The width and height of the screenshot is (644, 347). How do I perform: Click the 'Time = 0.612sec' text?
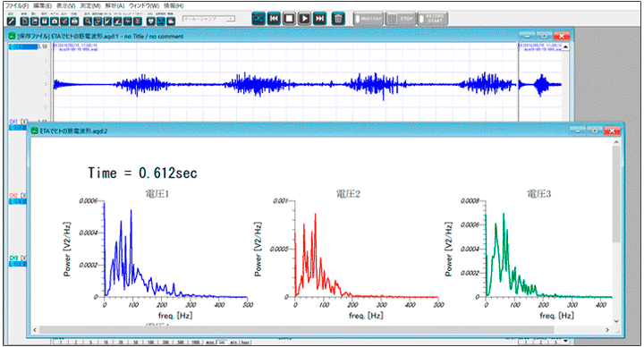(x=142, y=173)
